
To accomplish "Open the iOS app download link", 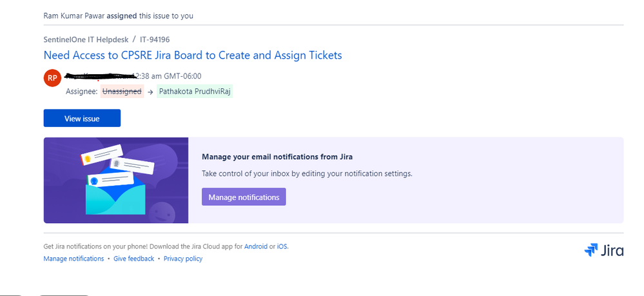I will coord(282,246).
